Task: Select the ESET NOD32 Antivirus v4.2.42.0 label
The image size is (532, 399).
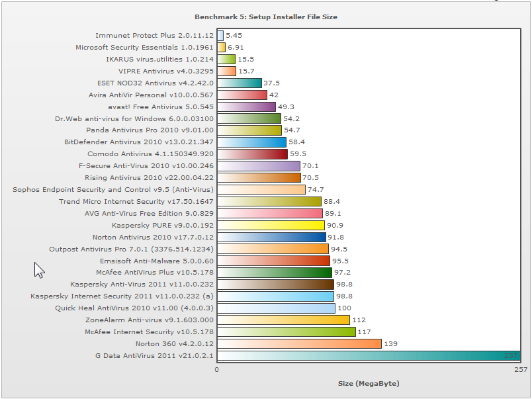Action: coord(155,83)
